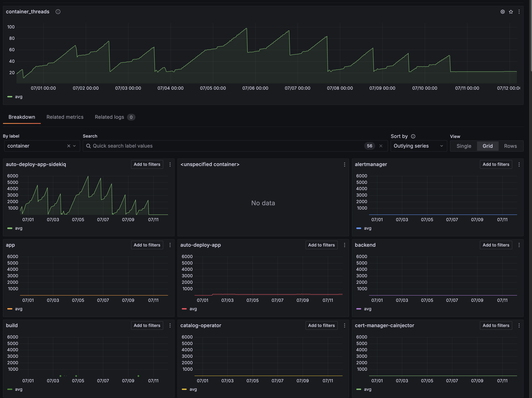Clear the search field with the X icon
The image size is (532, 398).
click(381, 146)
